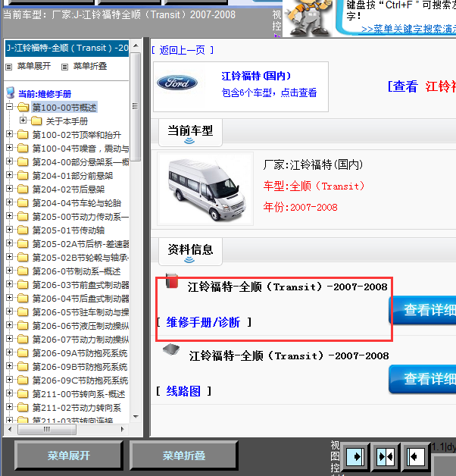456x476 pixels.
Task: Select 第206-09B节防抱死系统 tree item
Action: 80,367
